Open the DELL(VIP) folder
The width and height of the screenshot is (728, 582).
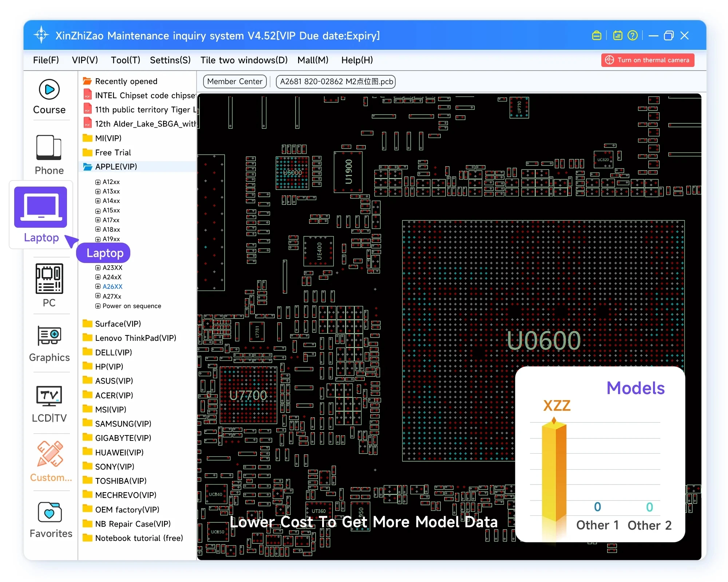[113, 352]
